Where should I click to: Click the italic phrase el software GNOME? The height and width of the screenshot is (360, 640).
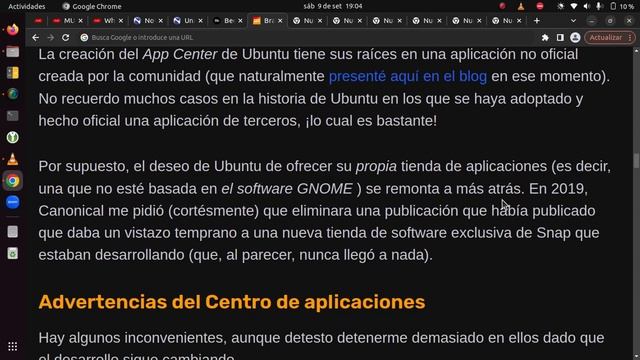[287, 189]
